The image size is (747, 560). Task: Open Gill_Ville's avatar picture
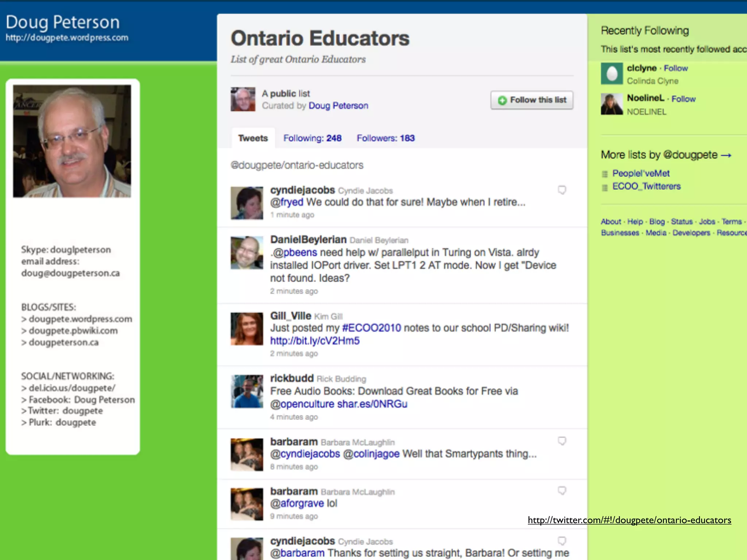(247, 329)
